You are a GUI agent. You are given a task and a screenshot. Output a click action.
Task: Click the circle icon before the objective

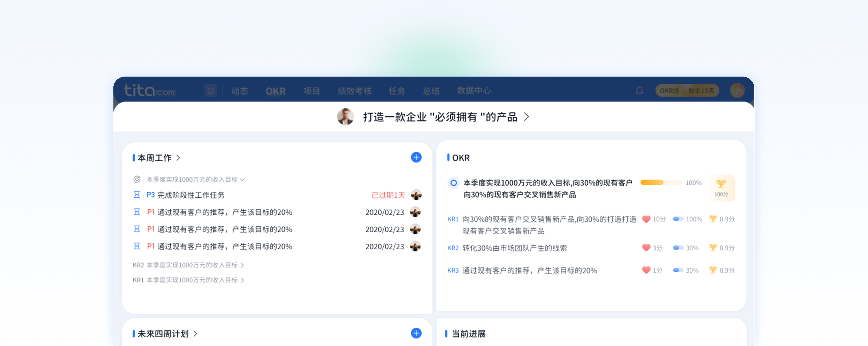tap(454, 183)
